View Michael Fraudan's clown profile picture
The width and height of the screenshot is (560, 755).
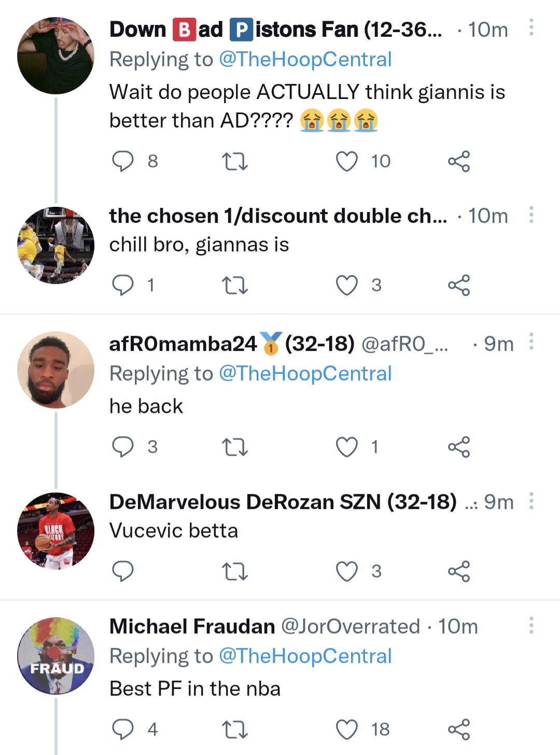click(56, 656)
